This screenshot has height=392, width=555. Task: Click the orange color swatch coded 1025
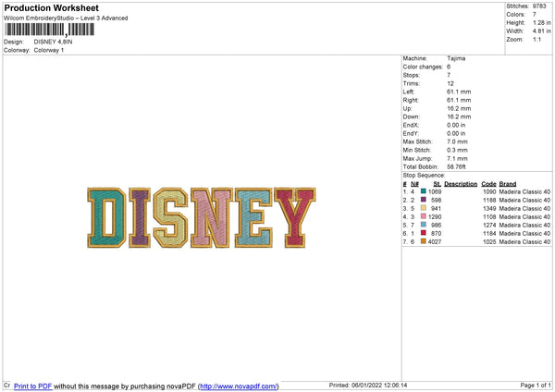coord(424,241)
